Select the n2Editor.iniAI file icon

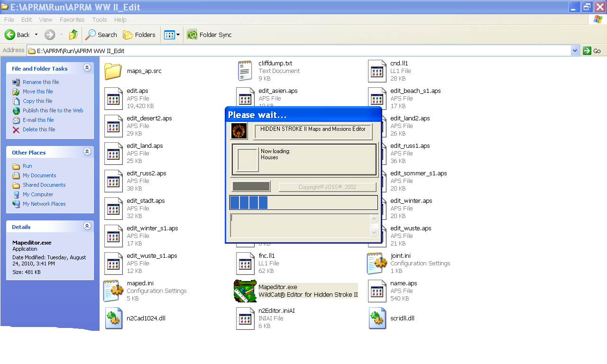(245, 318)
